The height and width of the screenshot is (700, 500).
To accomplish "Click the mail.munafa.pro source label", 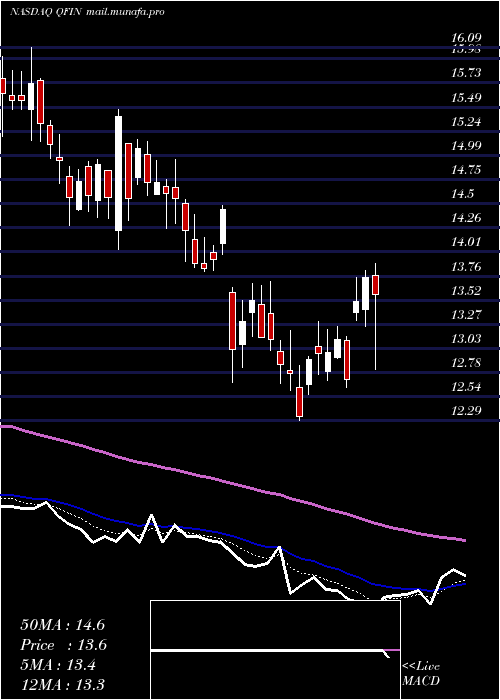I will click(124, 12).
